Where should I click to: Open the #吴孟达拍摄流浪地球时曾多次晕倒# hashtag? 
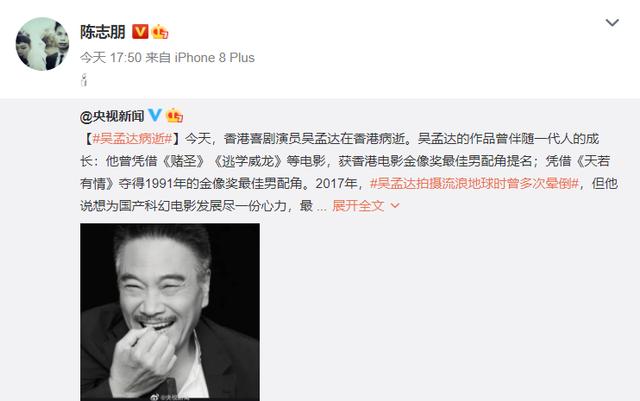474,183
